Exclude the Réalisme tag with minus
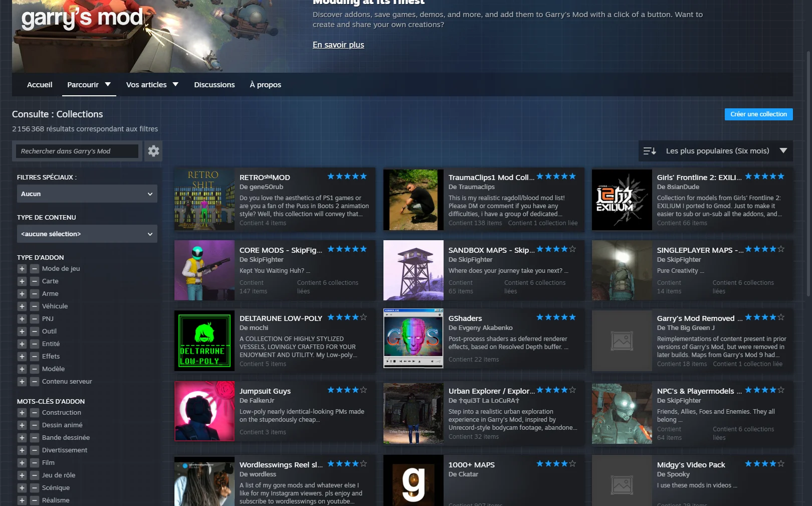 click(x=35, y=500)
